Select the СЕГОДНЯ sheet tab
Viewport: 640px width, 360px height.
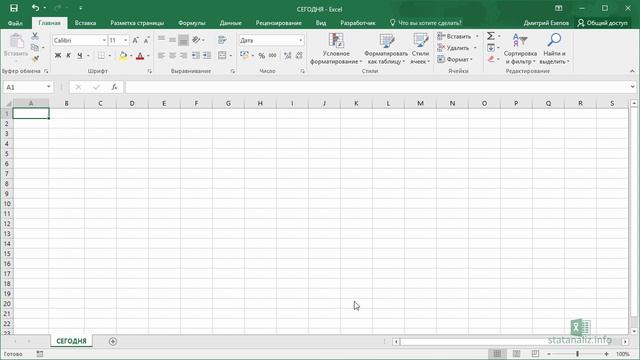tap(71, 341)
